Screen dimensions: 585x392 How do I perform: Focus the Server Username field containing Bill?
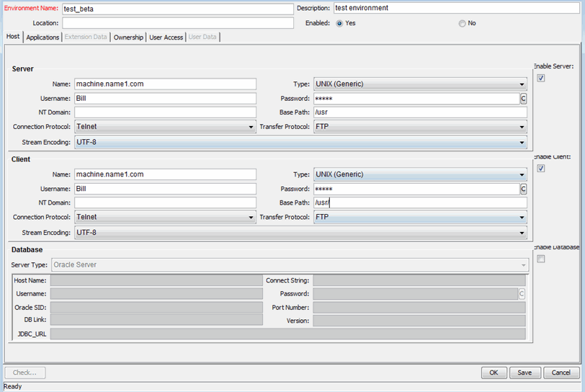(x=165, y=99)
